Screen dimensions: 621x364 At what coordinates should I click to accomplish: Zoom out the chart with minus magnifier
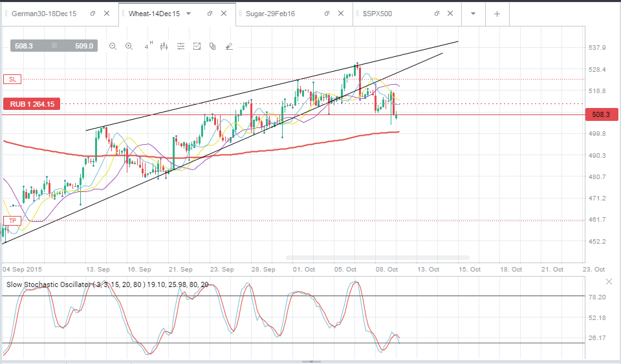[113, 47]
